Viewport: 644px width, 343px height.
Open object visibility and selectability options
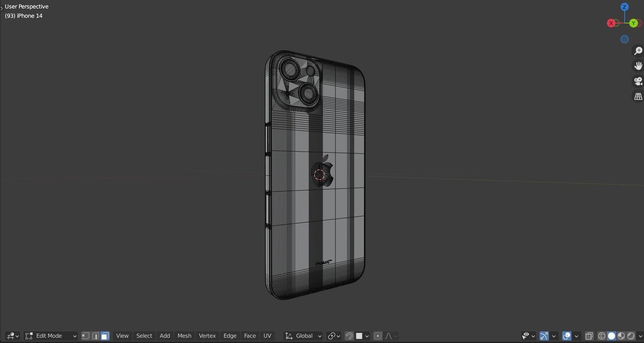click(x=528, y=336)
